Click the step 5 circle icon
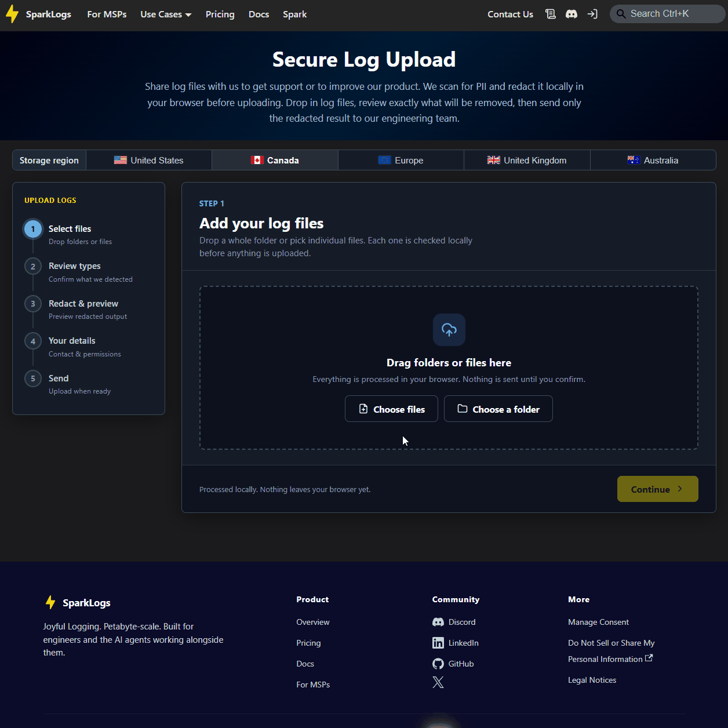The image size is (728, 728). [x=33, y=378]
